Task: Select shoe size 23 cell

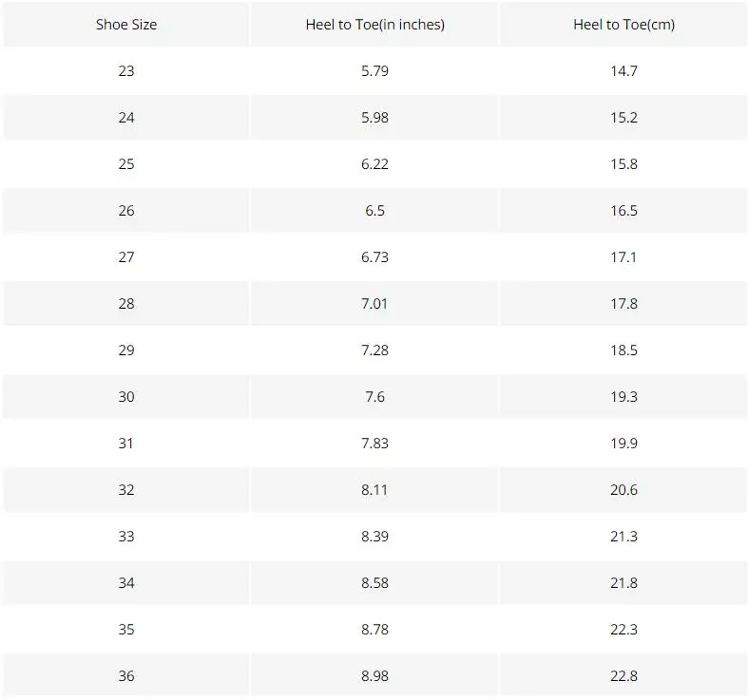Action: pos(126,71)
